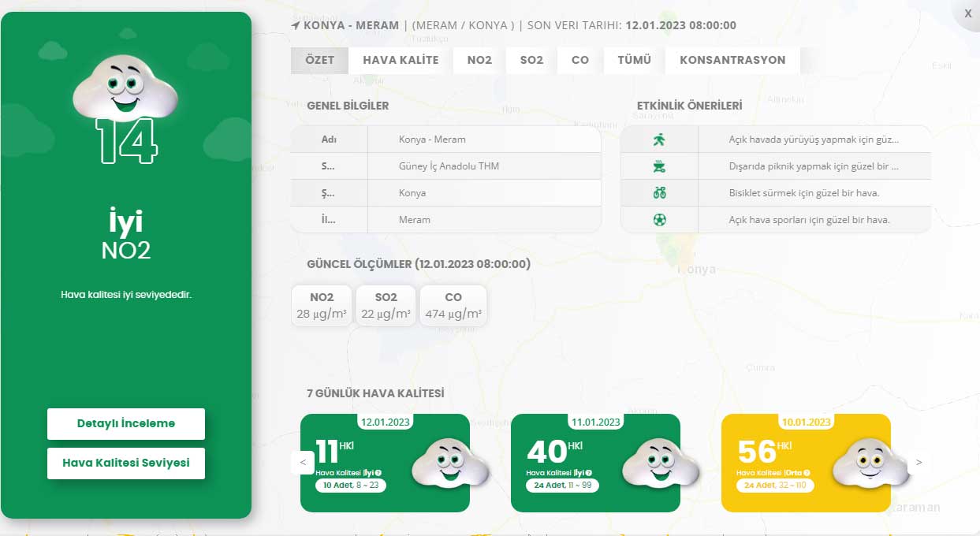Click the "11" HKI value on the 12.01.2023 card

click(327, 452)
